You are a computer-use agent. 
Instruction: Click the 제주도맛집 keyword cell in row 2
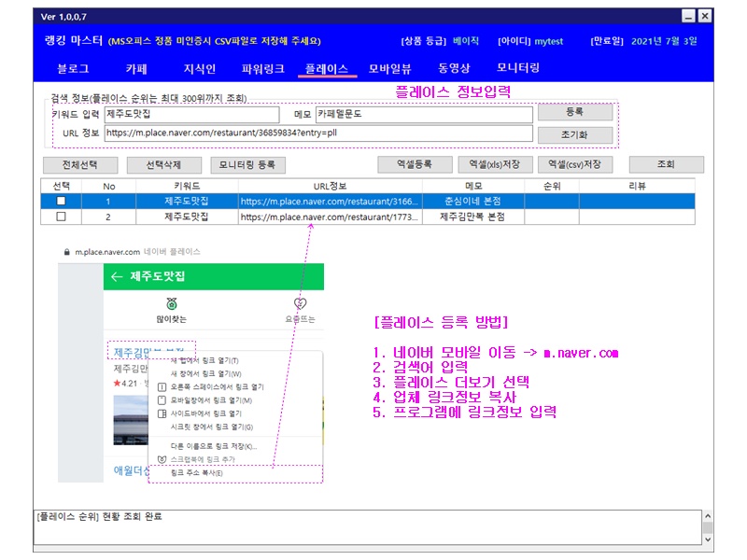click(187, 217)
